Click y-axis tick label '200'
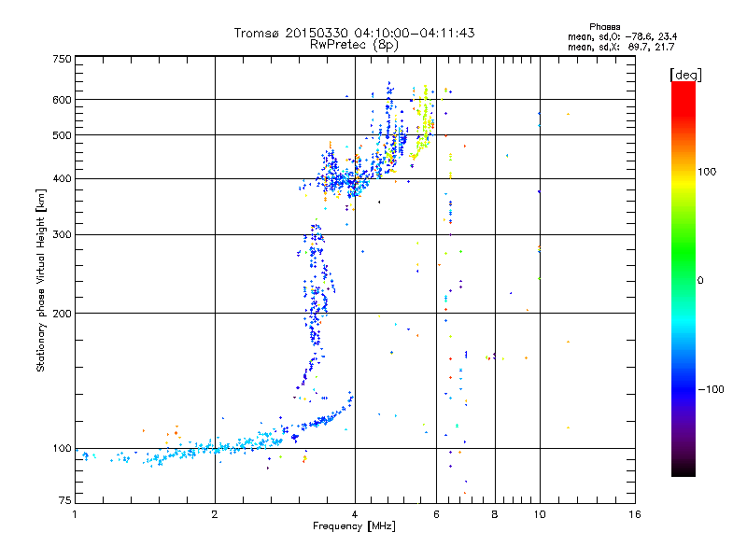 (62, 314)
